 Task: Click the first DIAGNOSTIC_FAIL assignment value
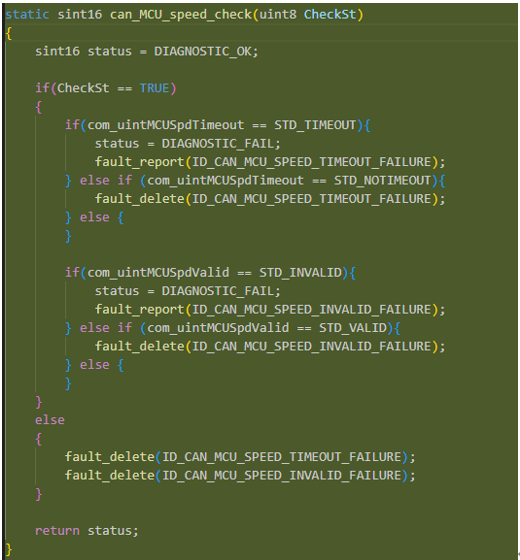(218, 144)
